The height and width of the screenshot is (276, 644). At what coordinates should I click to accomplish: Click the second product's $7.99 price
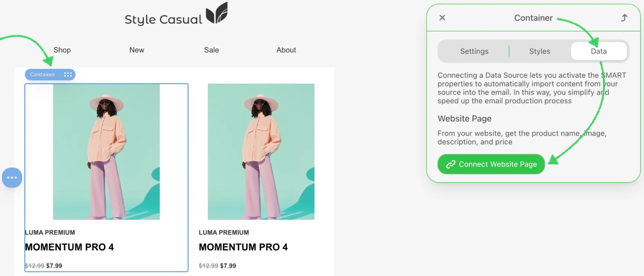tap(228, 266)
